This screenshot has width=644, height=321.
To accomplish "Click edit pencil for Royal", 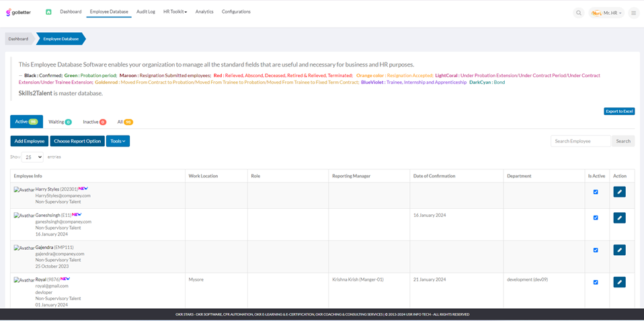I will click(619, 282).
